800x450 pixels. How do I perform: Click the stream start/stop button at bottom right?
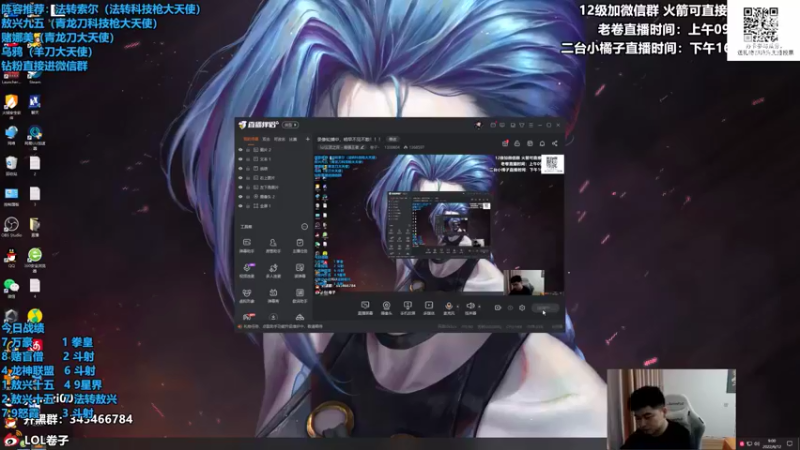545,308
